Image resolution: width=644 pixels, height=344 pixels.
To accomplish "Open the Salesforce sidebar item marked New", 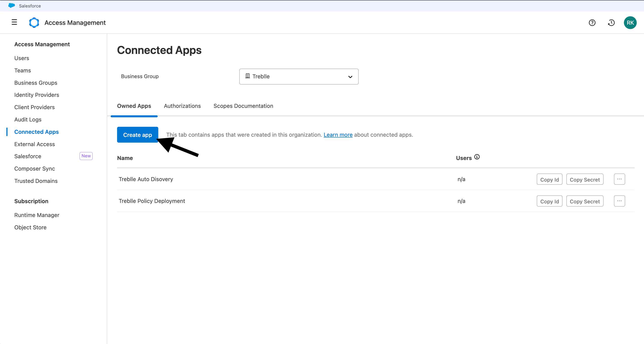I will click(28, 156).
